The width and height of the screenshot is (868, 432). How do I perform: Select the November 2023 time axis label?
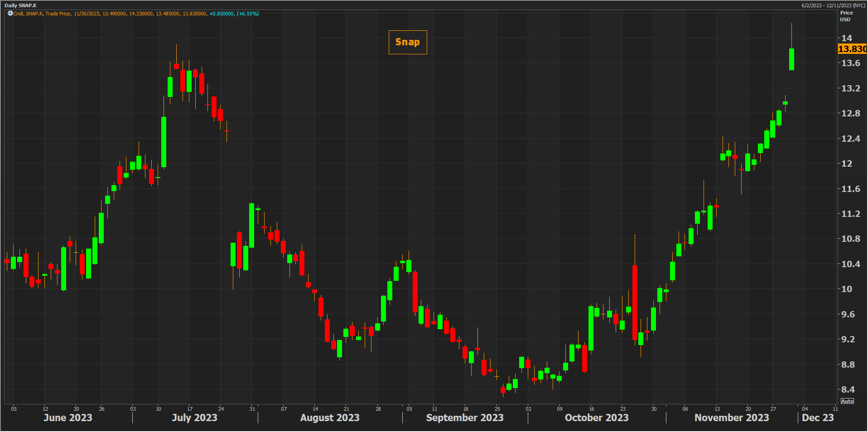(x=731, y=418)
